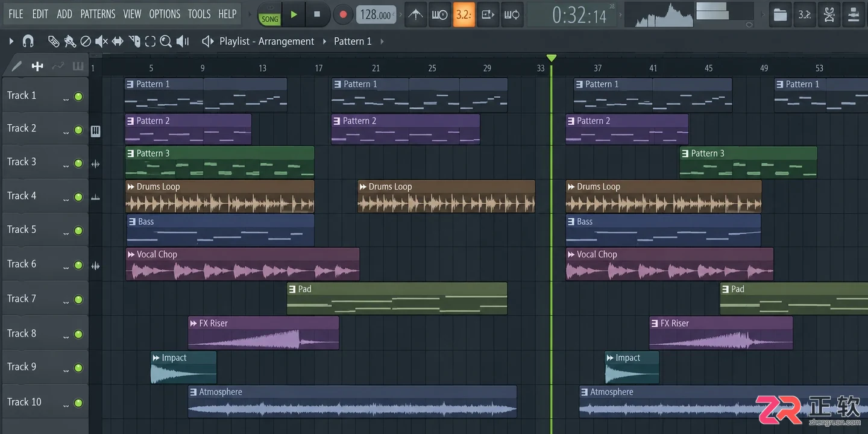This screenshot has height=434, width=868.
Task: Select the Slip tool (double arrow)
Action: (x=118, y=41)
